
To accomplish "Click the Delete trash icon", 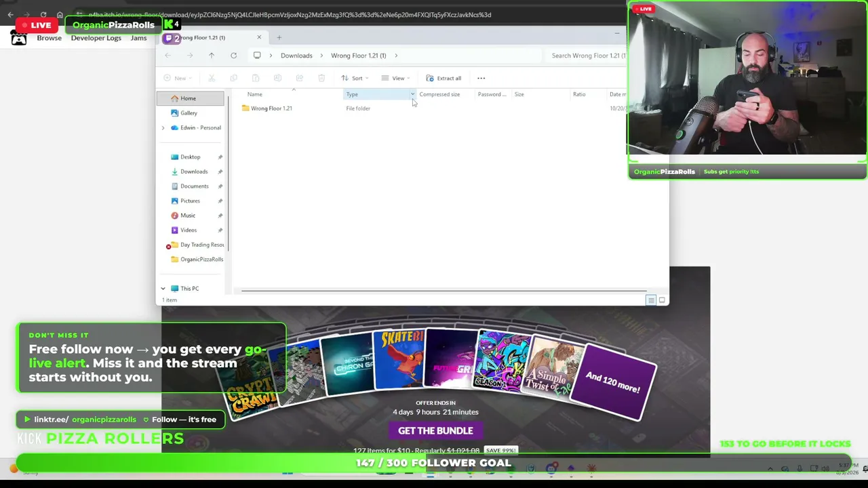I will coord(321,78).
